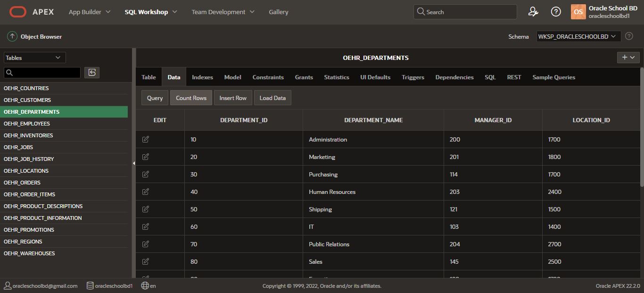Viewport: 644px width, 293px height.
Task: Open the administration wrench user icon
Action: (x=533, y=12)
